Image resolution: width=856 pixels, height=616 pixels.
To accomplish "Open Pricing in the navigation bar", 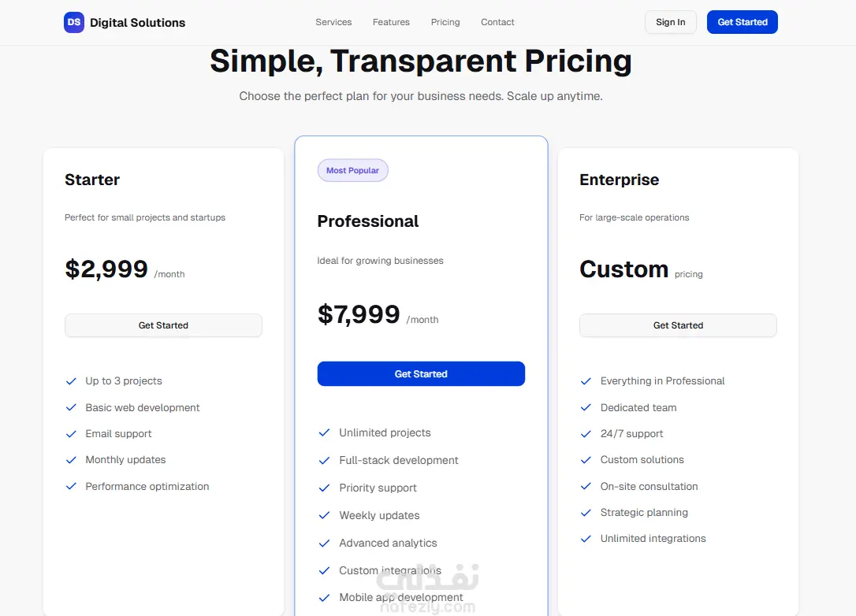I will [x=445, y=22].
